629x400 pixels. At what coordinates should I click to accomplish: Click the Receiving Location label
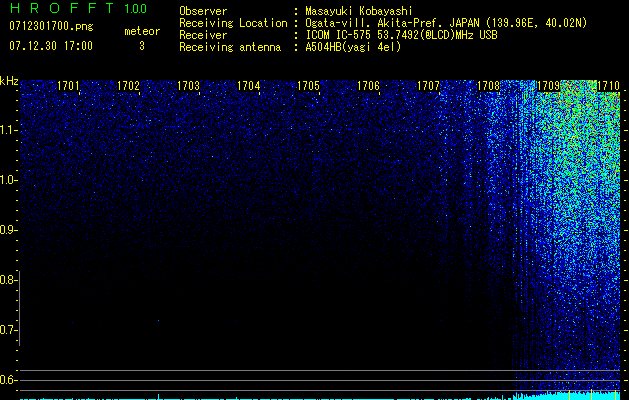point(233,24)
